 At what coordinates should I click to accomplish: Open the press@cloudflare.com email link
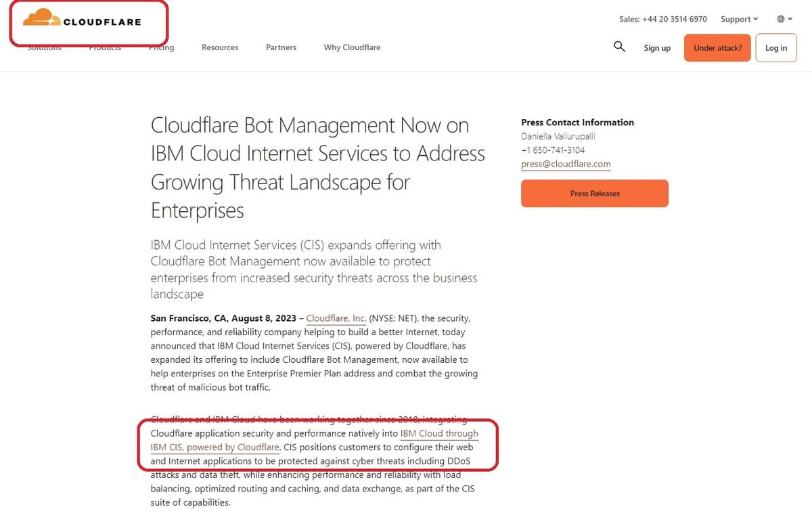click(x=566, y=164)
